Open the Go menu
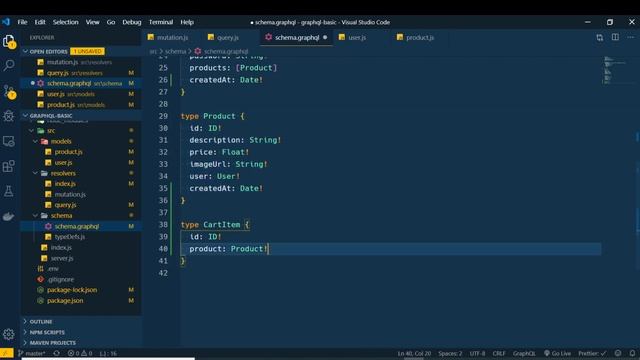640x360 pixels. pyautogui.click(x=111, y=22)
